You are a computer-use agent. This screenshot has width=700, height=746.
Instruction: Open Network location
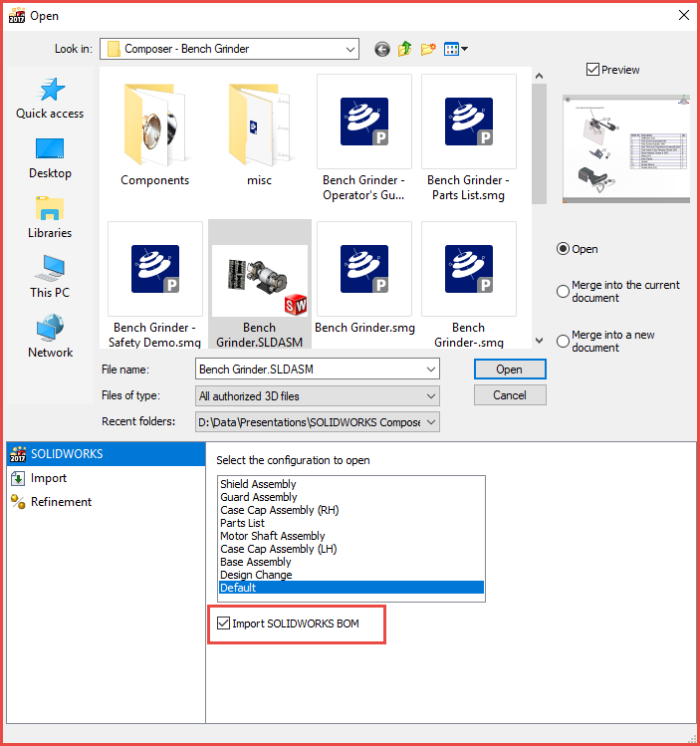coord(50,337)
